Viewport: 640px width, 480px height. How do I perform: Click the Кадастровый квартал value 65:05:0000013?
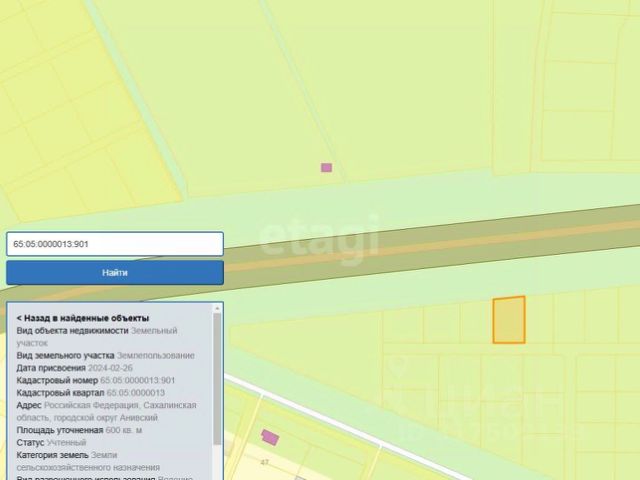pos(136,393)
